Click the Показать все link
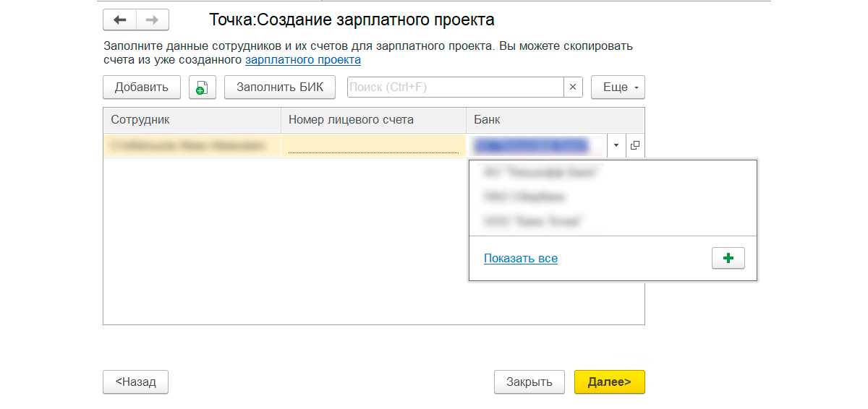Viewport: 868px width, 409px height. [x=521, y=258]
